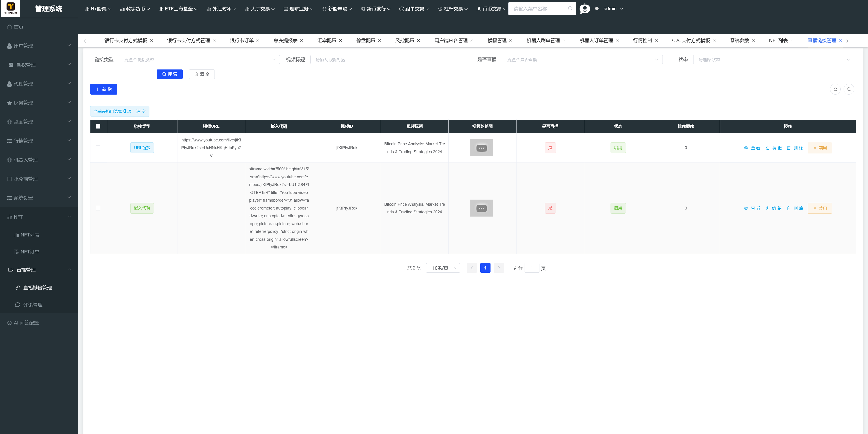Open 首页 home in the sidebar

point(39,27)
